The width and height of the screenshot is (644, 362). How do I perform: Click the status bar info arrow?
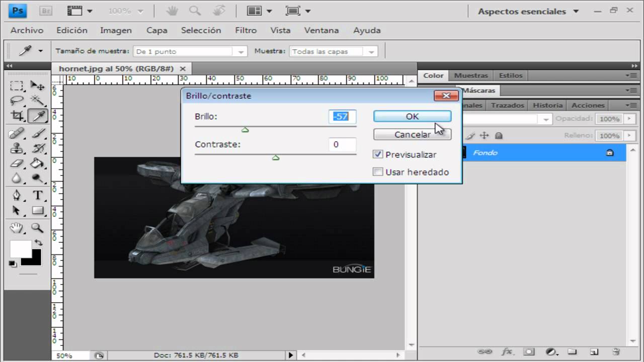click(x=290, y=355)
